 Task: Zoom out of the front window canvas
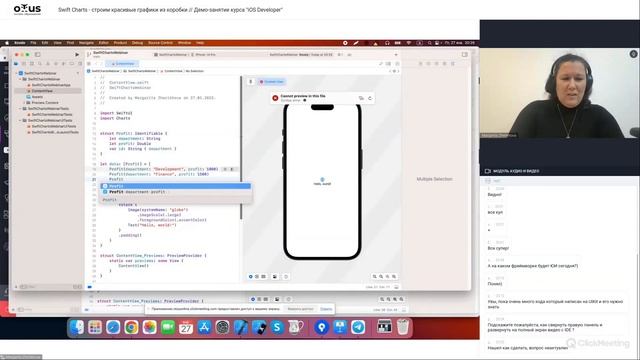click(x=374, y=277)
